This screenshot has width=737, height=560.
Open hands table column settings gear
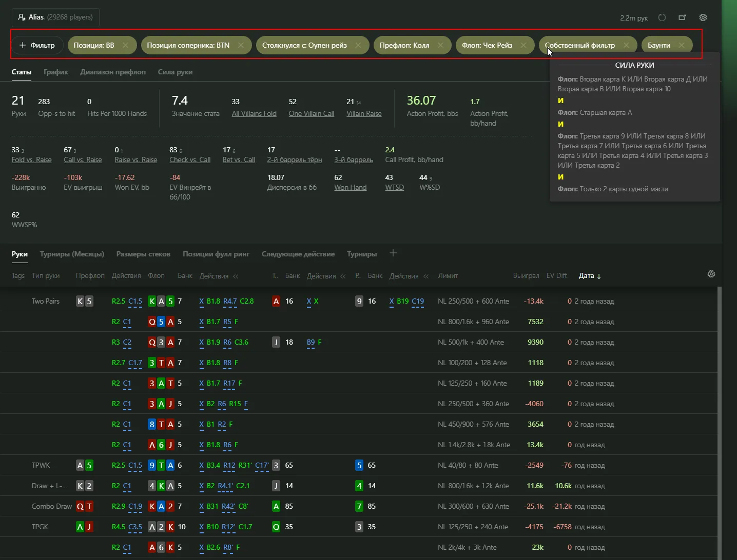(x=711, y=274)
